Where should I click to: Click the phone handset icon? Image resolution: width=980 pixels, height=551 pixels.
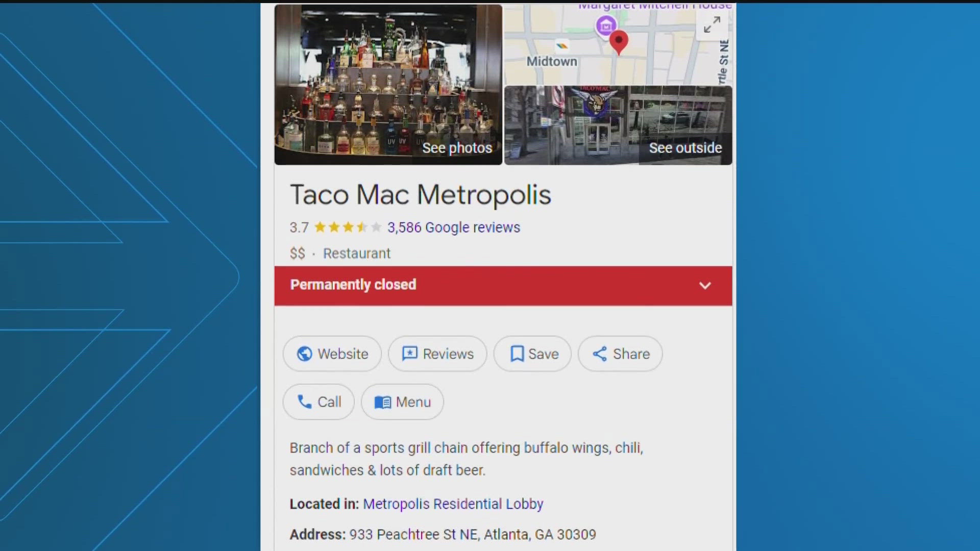click(304, 402)
